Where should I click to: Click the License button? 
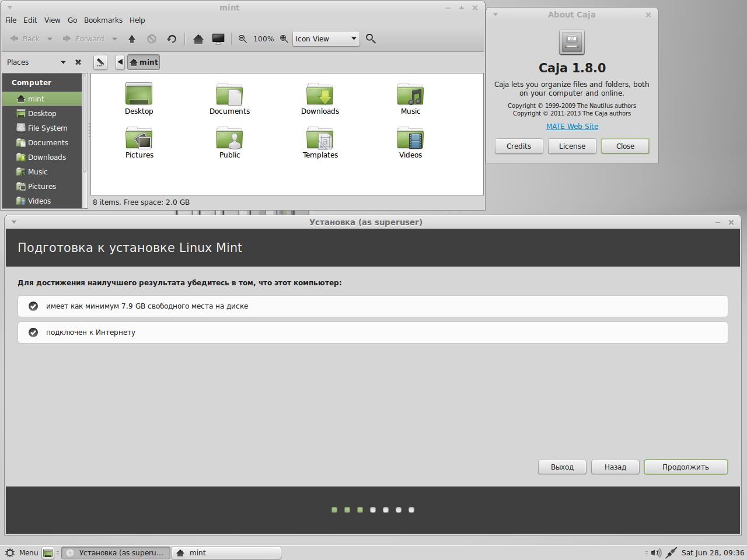572,146
